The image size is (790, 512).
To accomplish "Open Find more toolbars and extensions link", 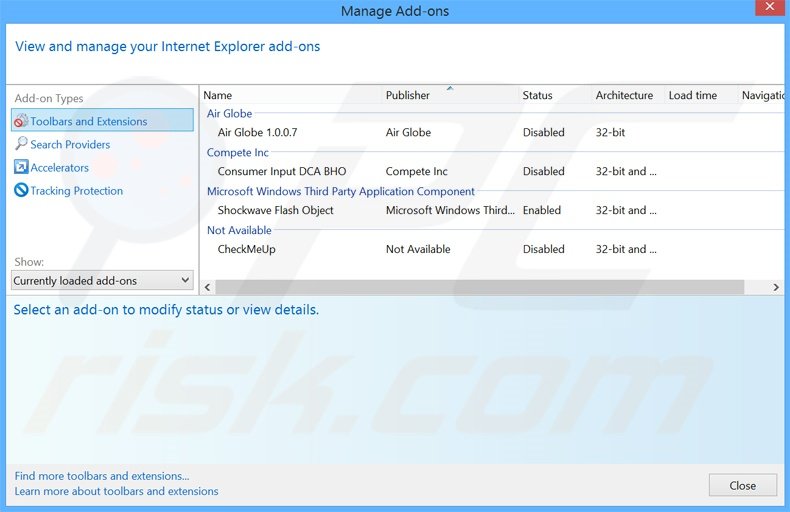I will (102, 476).
